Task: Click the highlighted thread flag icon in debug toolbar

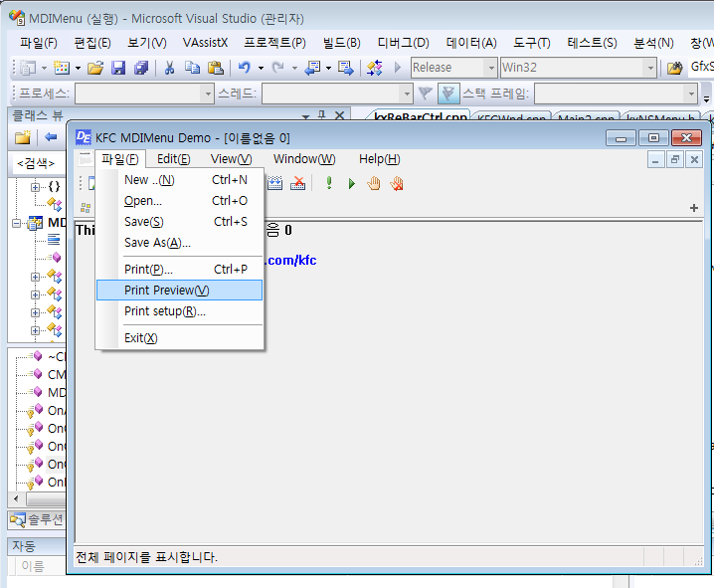Action: coord(448,94)
